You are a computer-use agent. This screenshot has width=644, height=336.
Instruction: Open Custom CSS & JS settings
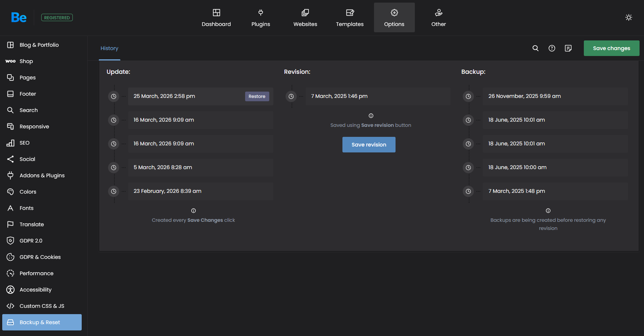[x=42, y=306]
